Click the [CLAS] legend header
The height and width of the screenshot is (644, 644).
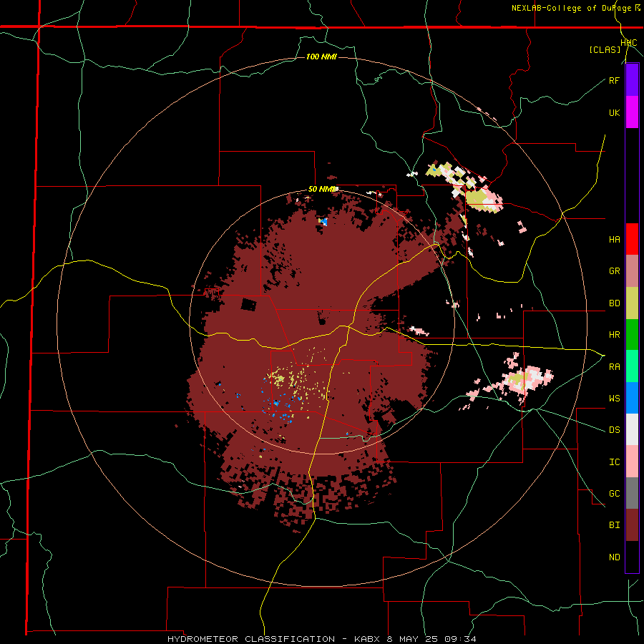tap(605, 49)
